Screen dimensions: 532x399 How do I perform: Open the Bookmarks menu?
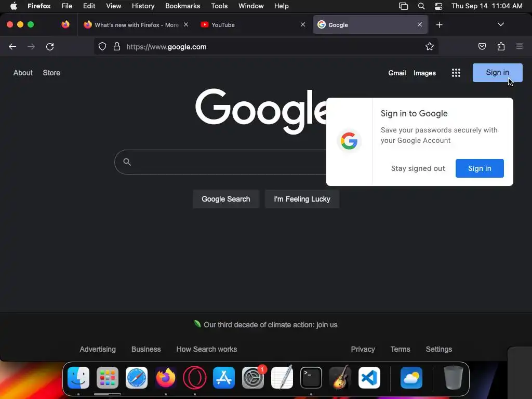pos(182,6)
